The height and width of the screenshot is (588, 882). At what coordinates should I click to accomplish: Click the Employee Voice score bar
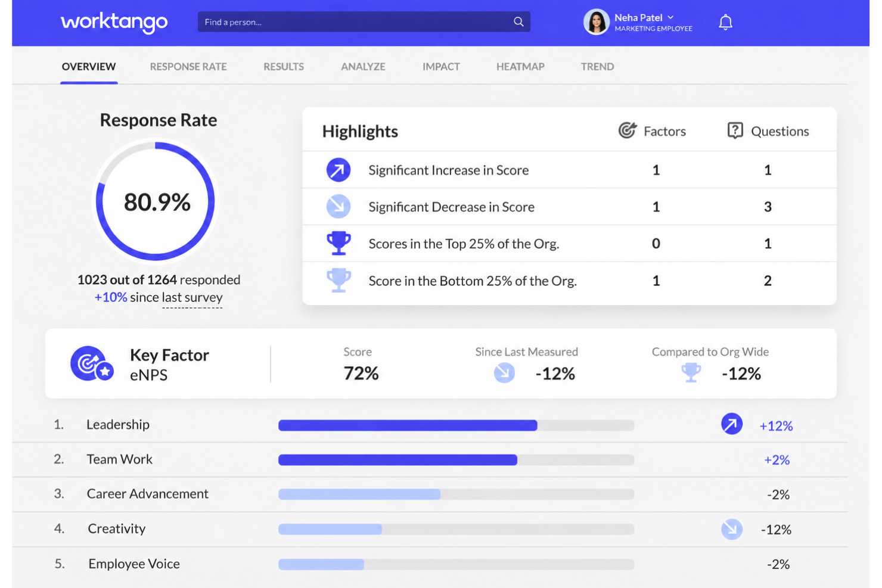click(456, 564)
